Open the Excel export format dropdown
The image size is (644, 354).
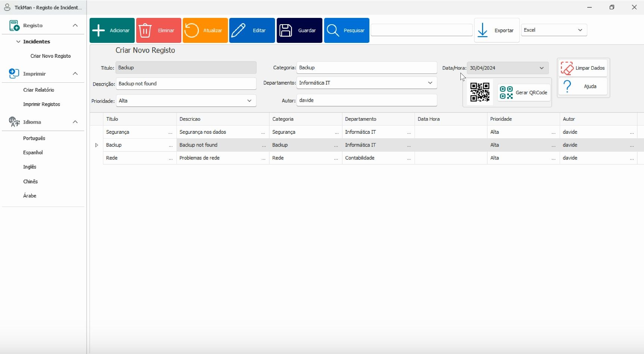pyautogui.click(x=554, y=30)
